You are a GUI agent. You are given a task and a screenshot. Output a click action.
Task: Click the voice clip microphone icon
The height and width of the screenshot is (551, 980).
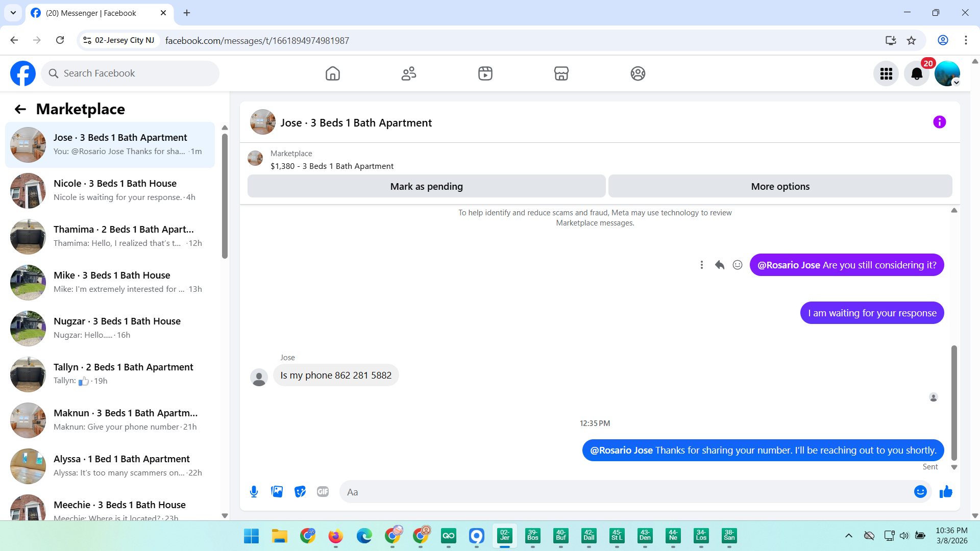pyautogui.click(x=254, y=492)
